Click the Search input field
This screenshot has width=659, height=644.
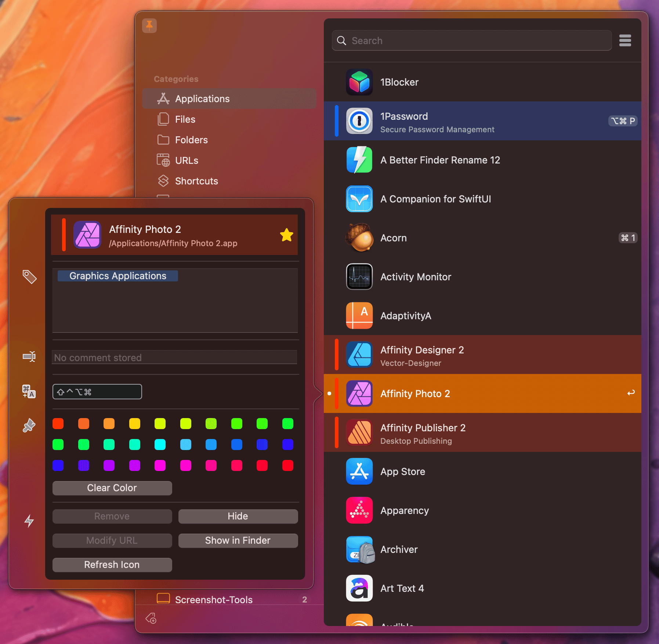tap(472, 40)
